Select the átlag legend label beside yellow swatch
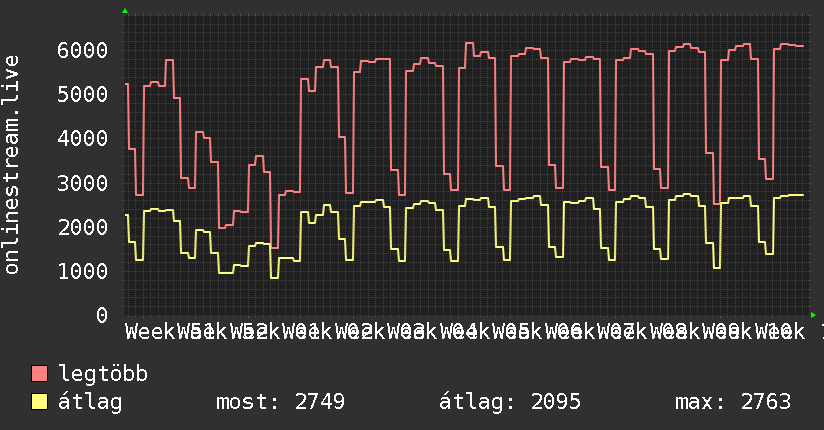 tap(90, 402)
